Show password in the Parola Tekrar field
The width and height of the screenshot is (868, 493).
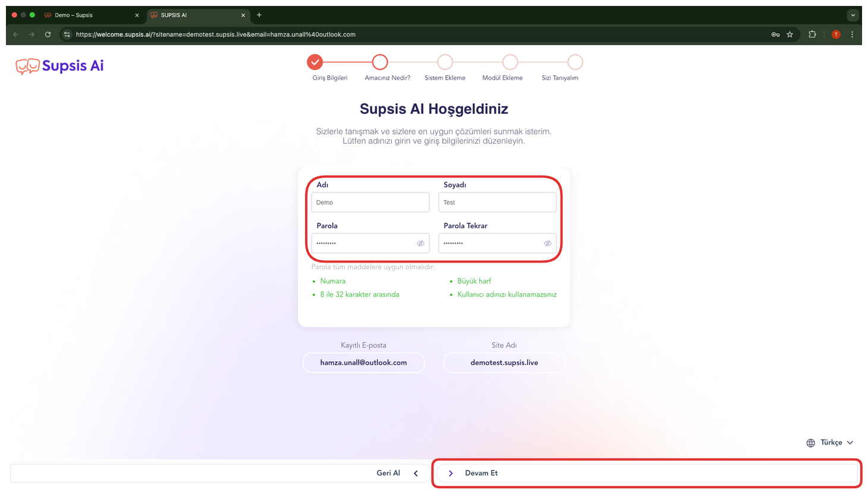[548, 244]
